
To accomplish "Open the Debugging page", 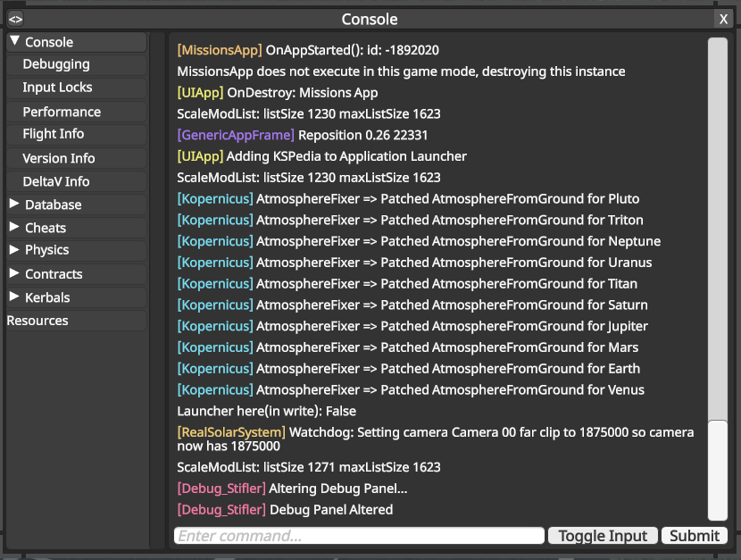I will 77,64.
